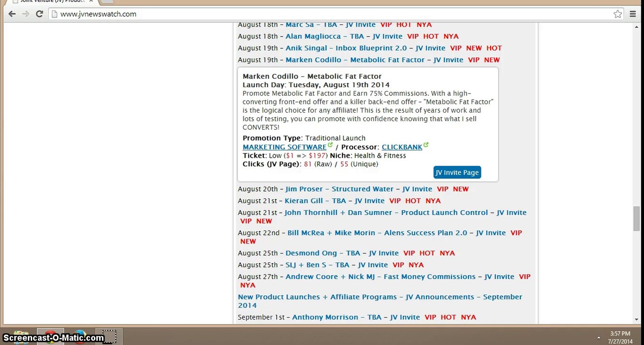Click JV Invite on Anik Singal row

(x=431, y=48)
